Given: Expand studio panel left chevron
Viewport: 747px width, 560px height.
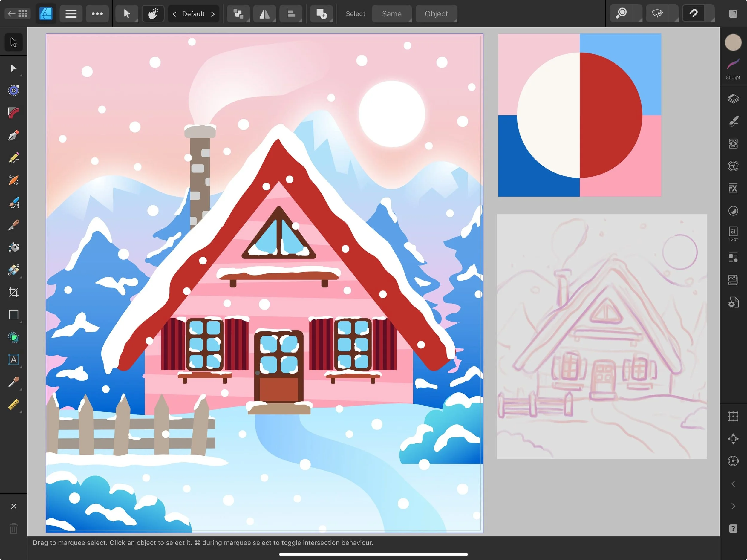Looking at the screenshot, I should [733, 484].
